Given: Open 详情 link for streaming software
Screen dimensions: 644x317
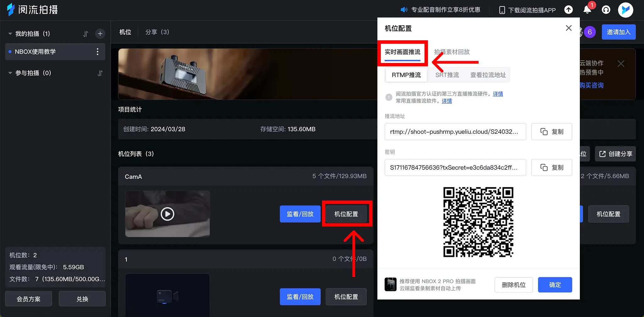Looking at the screenshot, I should [x=447, y=101].
